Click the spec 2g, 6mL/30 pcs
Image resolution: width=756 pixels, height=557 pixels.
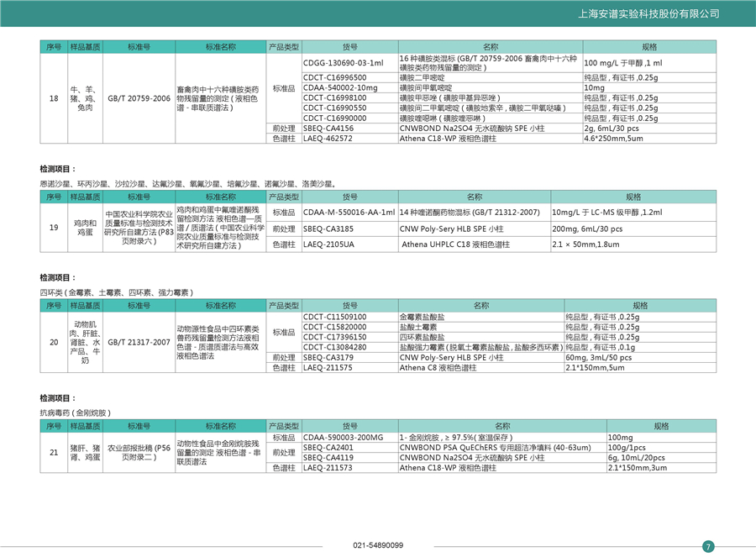tap(612, 129)
